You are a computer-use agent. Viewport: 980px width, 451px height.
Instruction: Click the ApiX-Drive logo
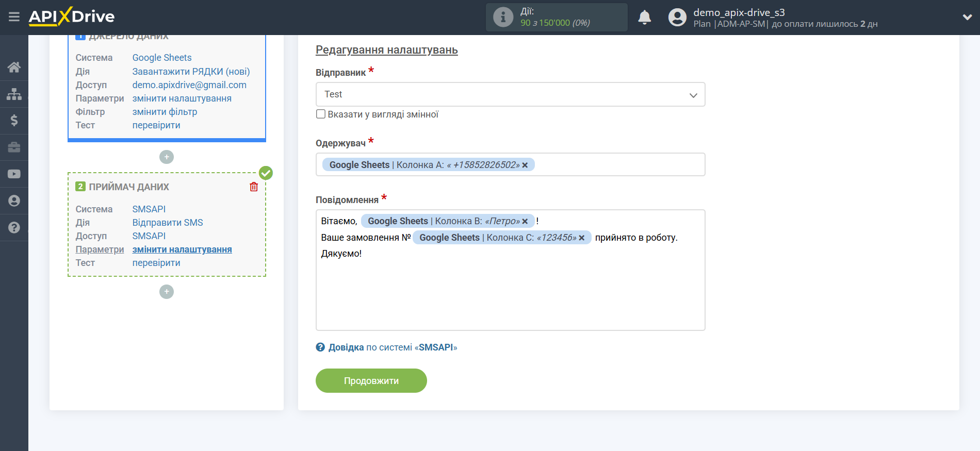72,16
